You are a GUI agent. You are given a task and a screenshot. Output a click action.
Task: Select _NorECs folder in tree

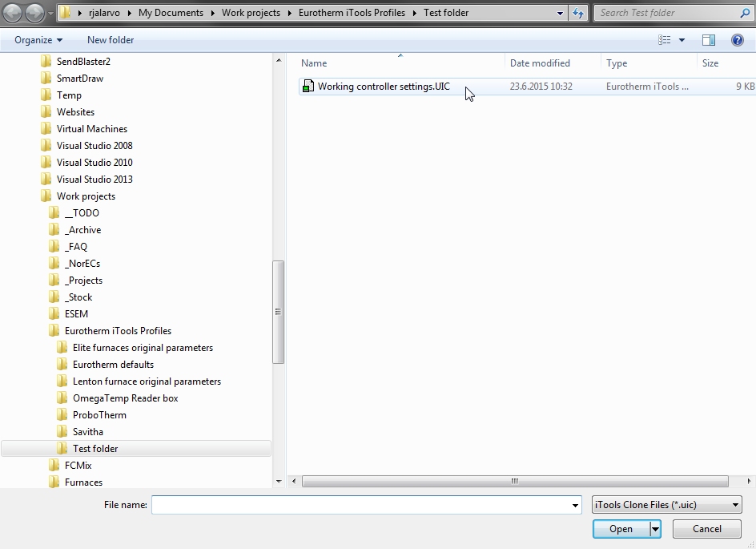coord(82,264)
